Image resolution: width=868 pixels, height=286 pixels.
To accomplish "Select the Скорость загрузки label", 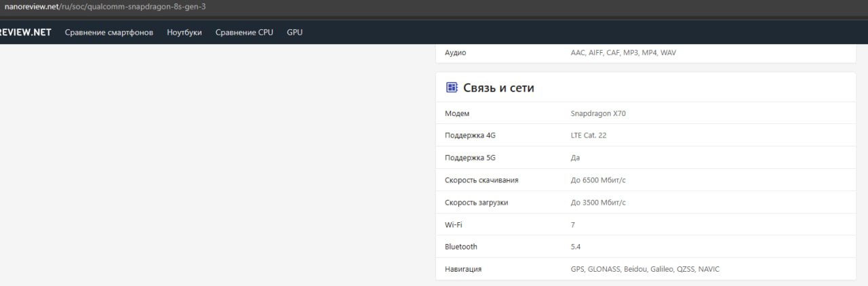I will pos(476,203).
